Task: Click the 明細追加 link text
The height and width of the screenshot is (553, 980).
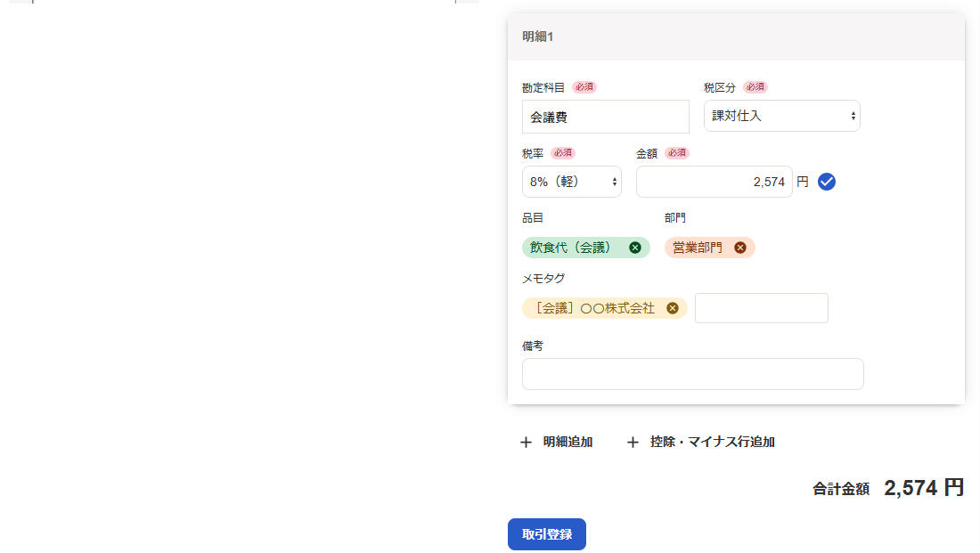Action: (568, 442)
